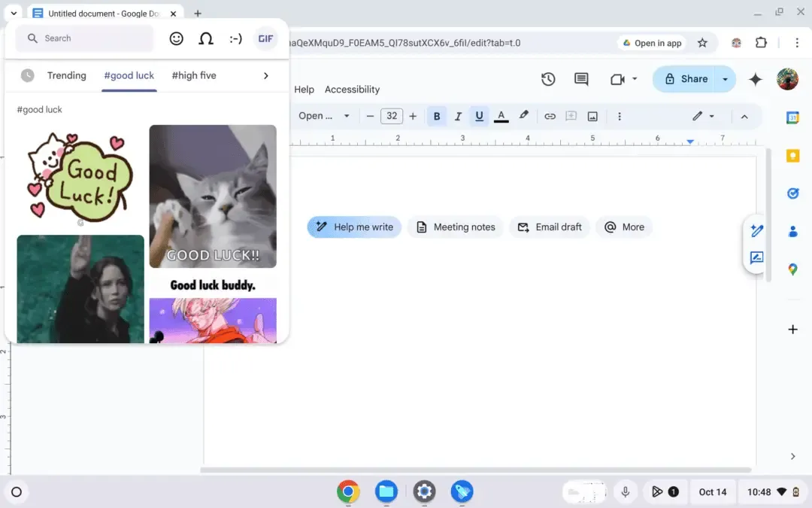Click floating suggest edits pencil icon

pyautogui.click(x=756, y=231)
